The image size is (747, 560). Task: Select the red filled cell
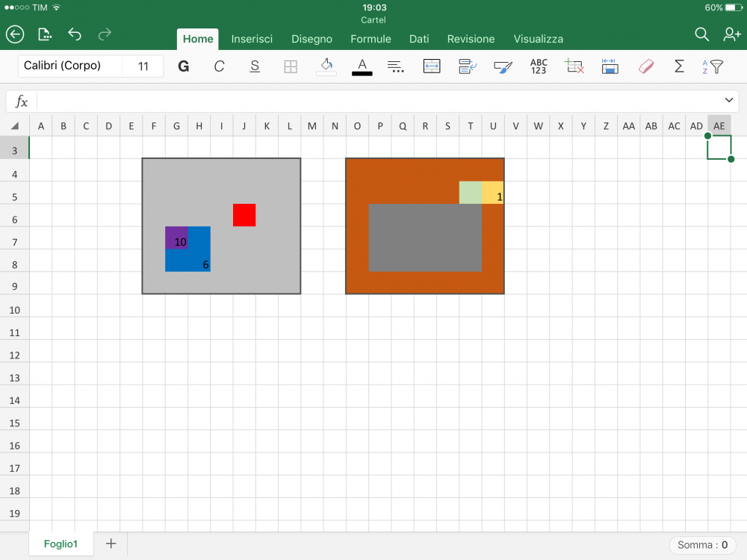pyautogui.click(x=244, y=215)
